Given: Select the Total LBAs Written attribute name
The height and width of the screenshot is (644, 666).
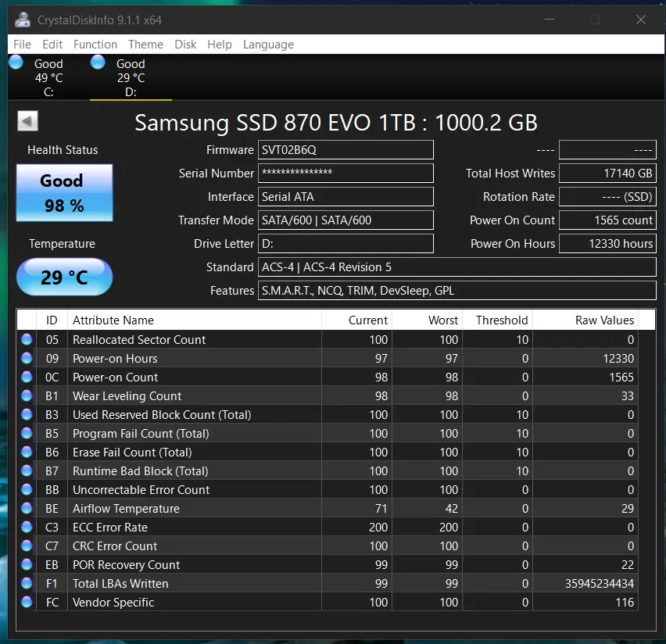Looking at the screenshot, I should click(x=120, y=584).
